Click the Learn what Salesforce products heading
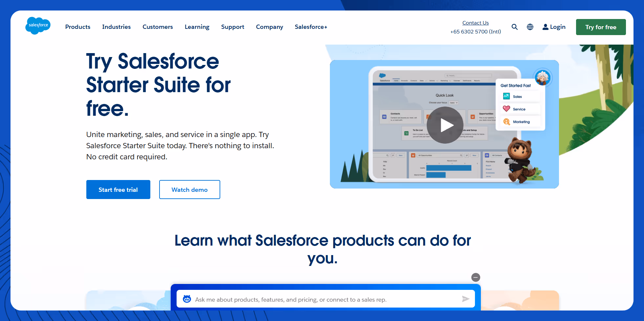Image resolution: width=644 pixels, height=321 pixels. [323, 249]
